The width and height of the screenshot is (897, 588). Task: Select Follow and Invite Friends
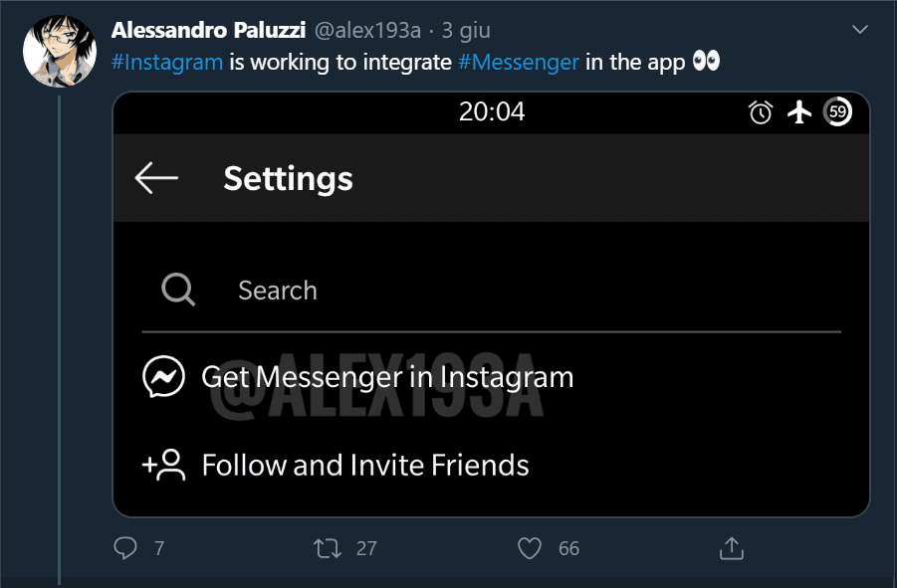pos(365,466)
